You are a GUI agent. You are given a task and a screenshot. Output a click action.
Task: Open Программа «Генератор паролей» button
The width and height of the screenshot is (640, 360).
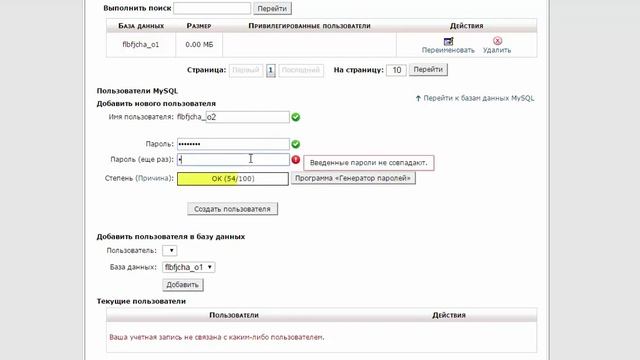(353, 178)
